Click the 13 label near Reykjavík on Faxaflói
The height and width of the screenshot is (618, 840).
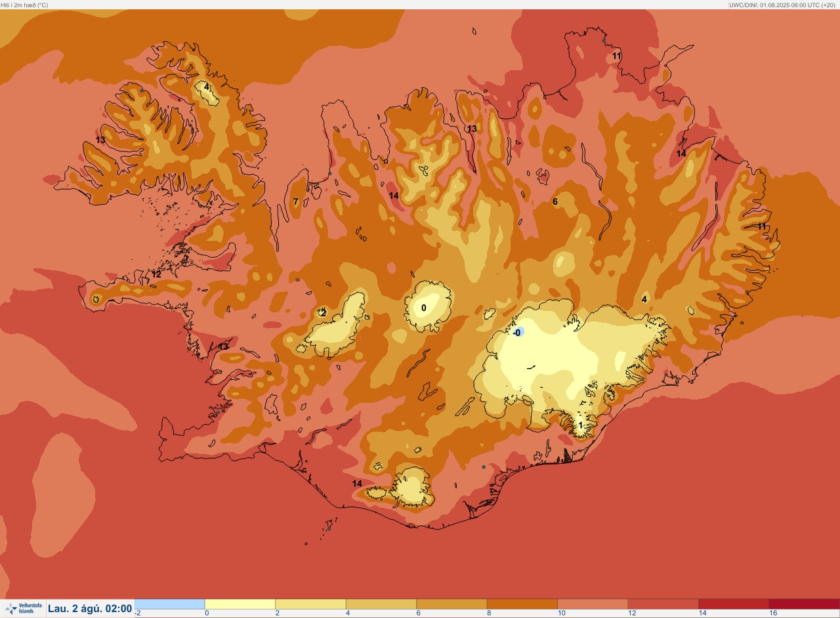224,346
